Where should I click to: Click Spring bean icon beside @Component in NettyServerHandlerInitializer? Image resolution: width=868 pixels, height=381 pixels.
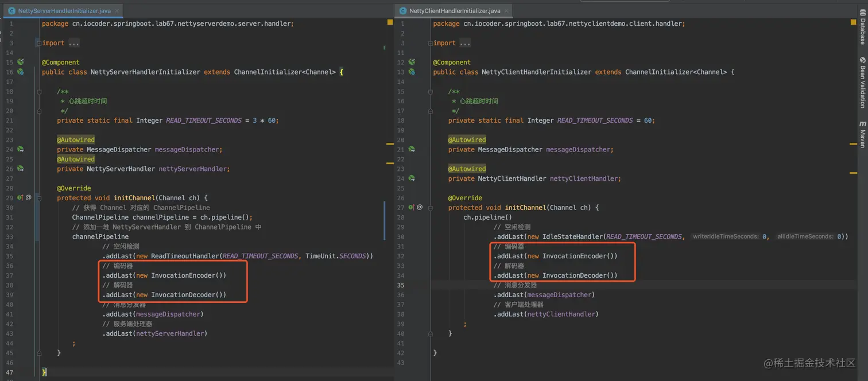coord(21,62)
